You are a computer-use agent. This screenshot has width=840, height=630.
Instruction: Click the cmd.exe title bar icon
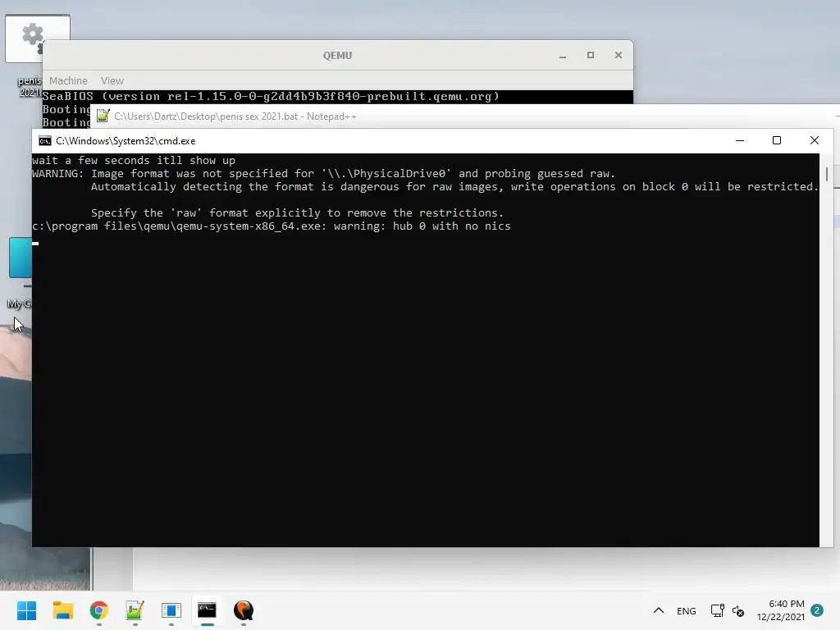(x=45, y=141)
